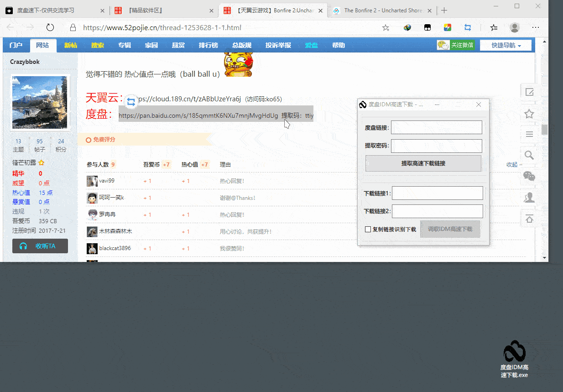The image size is (563, 392).
Task: Expand the 快捷导航 dropdown
Action: click(506, 45)
